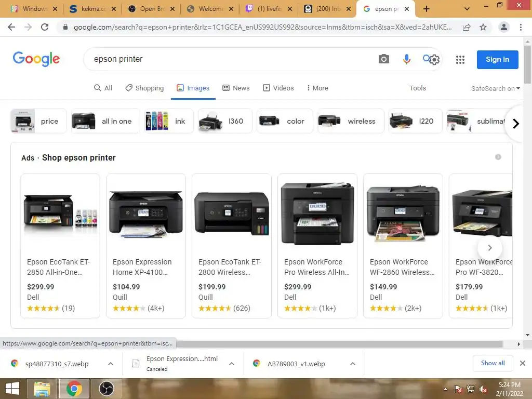Open the Chrome profile avatar
Image resolution: width=532 pixels, height=399 pixels.
click(504, 27)
